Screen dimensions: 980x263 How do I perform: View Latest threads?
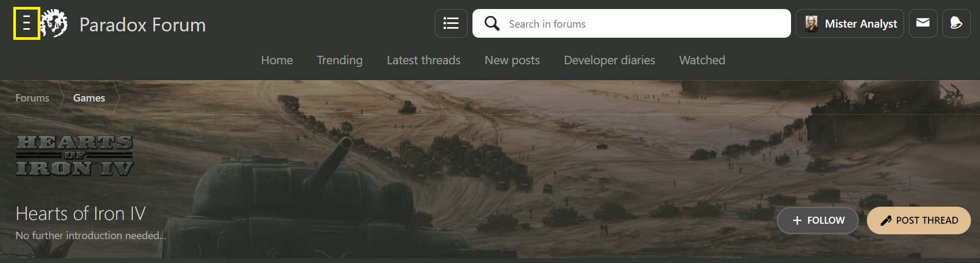pos(424,60)
